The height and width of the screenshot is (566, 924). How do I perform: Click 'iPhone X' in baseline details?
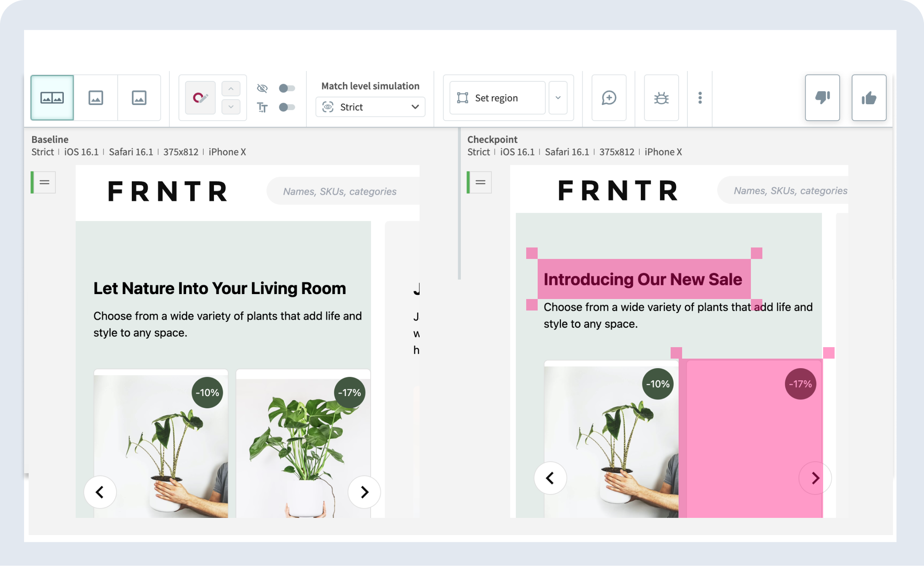click(227, 152)
